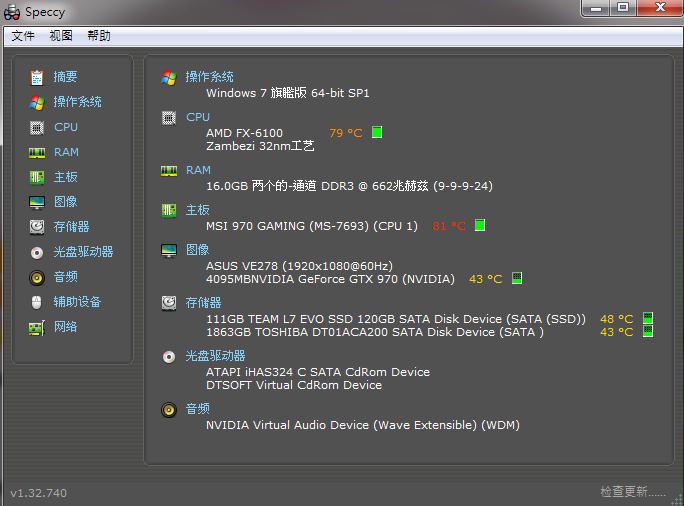Click the 光盘驱动器 heading in summary panel
Viewport: 684px width, 506px height.
(215, 356)
